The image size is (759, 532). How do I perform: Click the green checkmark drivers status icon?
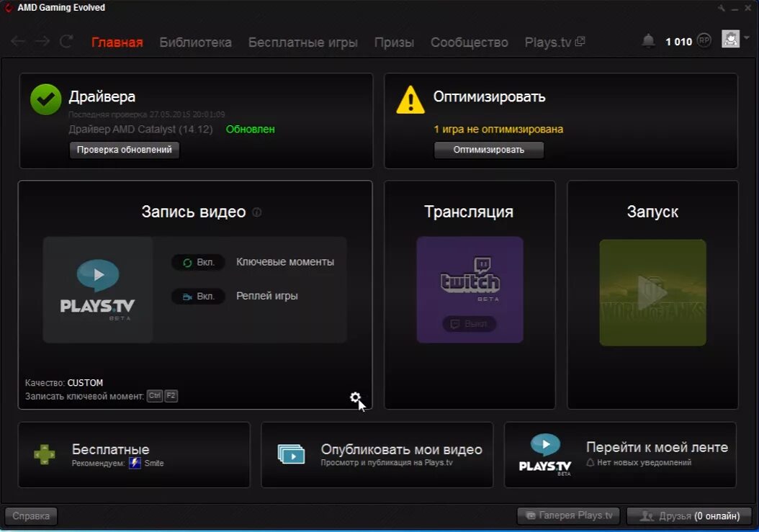coord(45,99)
